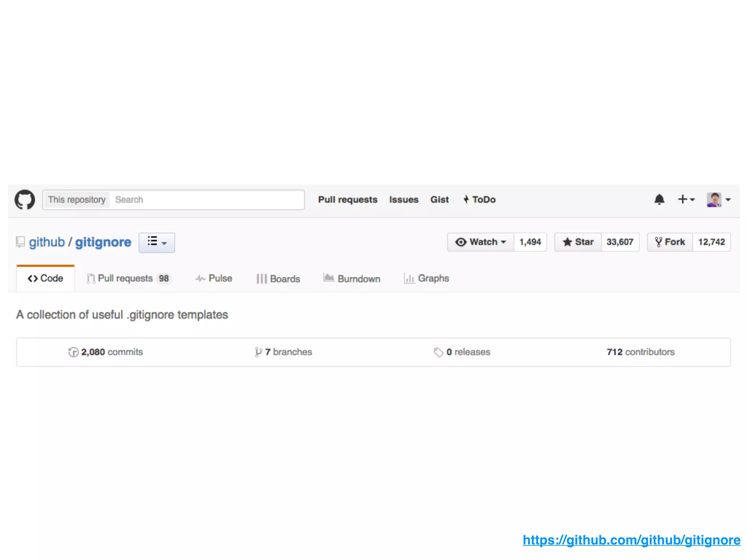Open the list dropdown beside gitignore
The height and width of the screenshot is (560, 747).
point(157,242)
